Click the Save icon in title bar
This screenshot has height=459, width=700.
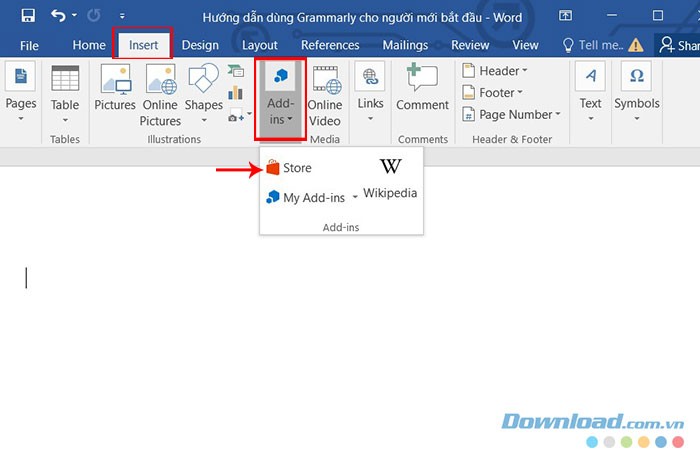pyautogui.click(x=27, y=16)
